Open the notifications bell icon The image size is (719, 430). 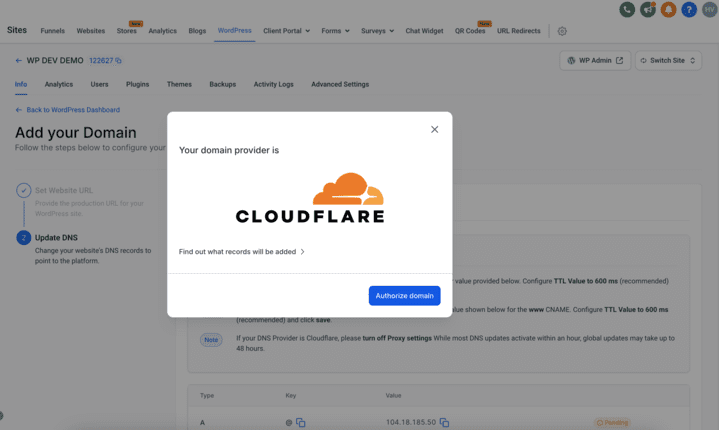[668, 10]
